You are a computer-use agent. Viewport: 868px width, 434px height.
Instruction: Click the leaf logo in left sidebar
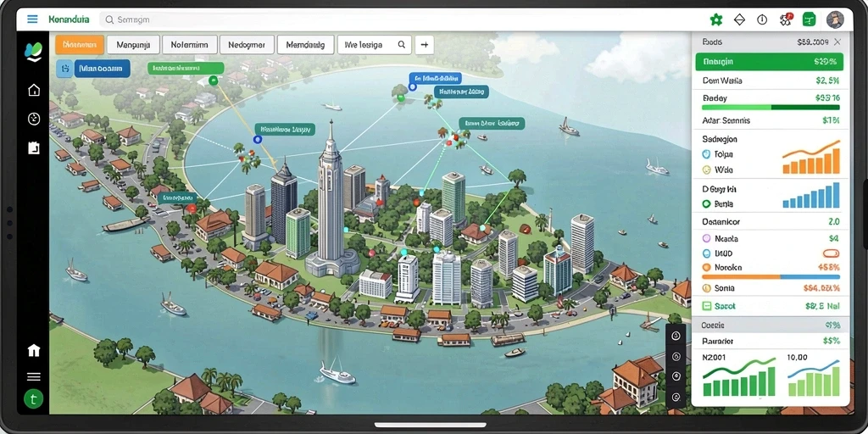point(33,52)
